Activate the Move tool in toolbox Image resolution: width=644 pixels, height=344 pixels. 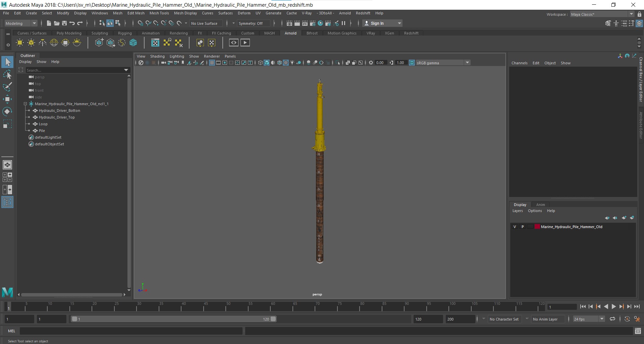[x=7, y=99]
